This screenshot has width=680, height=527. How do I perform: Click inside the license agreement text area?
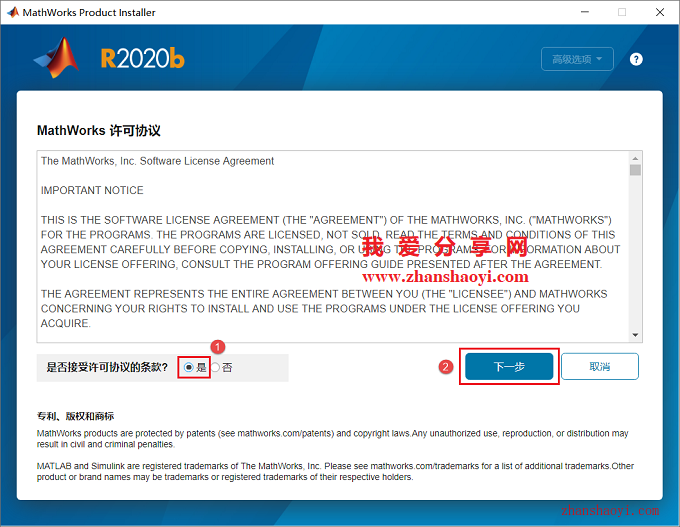point(333,246)
